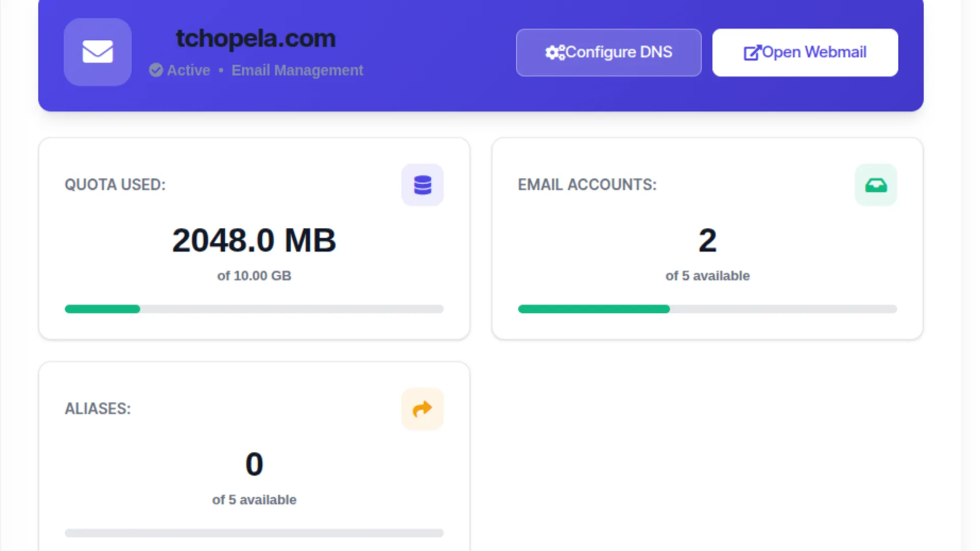Click the EMAIL ACCOUNTS heading

[x=587, y=185]
